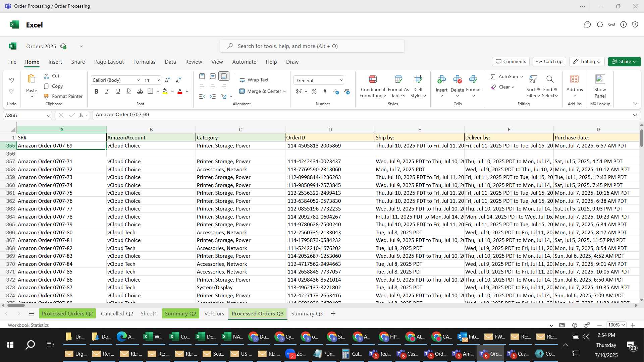Click the Find & Select magnifier icon
Image resolution: width=644 pixels, height=362 pixels.
click(x=550, y=79)
